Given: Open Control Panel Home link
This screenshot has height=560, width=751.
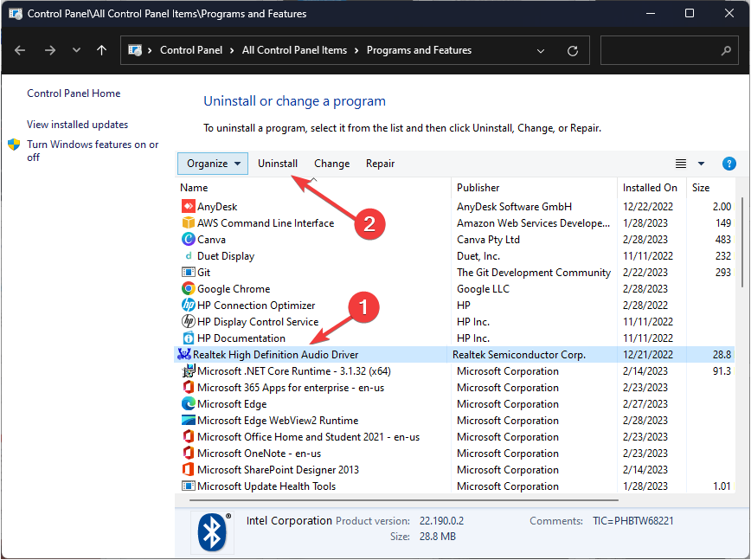Looking at the screenshot, I should click(x=74, y=93).
